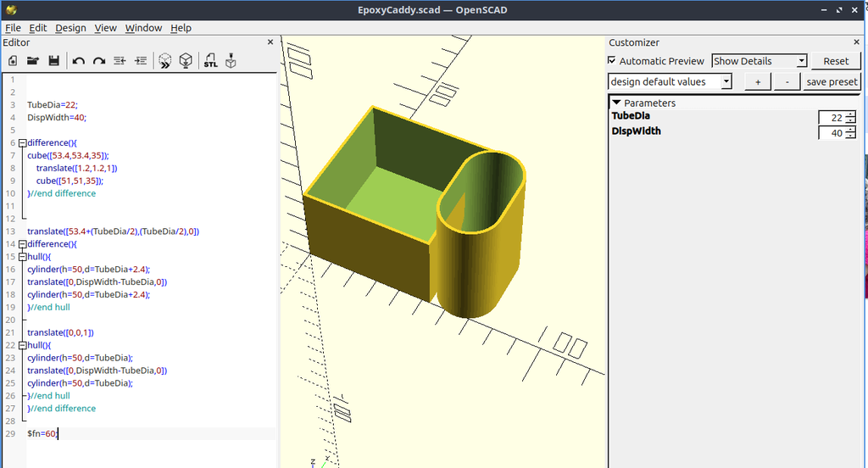Click the 3D print icon
868x468 pixels.
click(x=231, y=61)
